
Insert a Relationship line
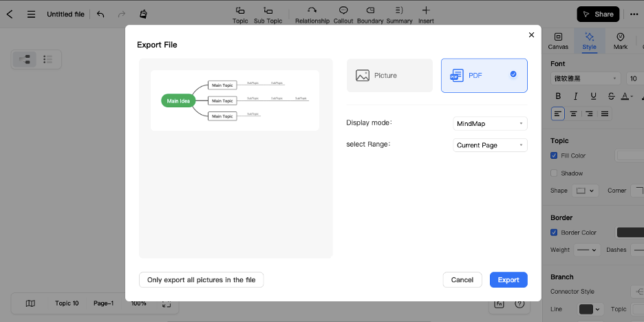(312, 15)
